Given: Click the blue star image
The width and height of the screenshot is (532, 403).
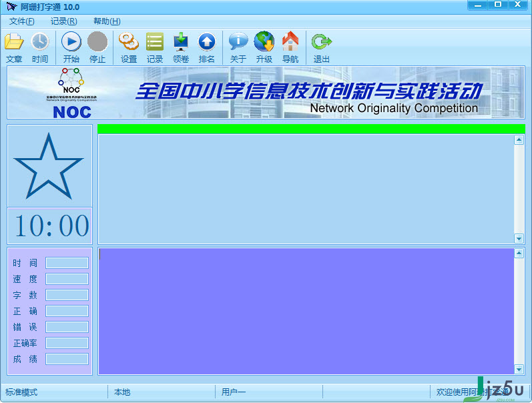Looking at the screenshot, I should click(49, 166).
